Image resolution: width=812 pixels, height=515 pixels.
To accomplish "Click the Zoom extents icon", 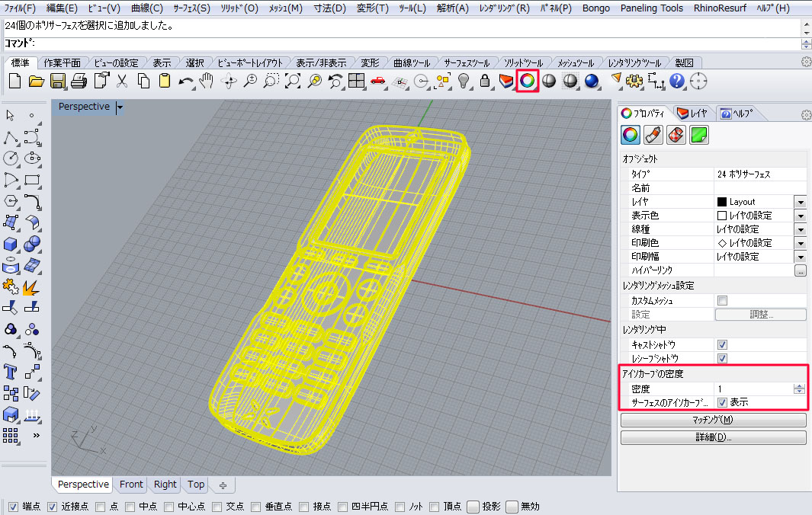I will (293, 82).
